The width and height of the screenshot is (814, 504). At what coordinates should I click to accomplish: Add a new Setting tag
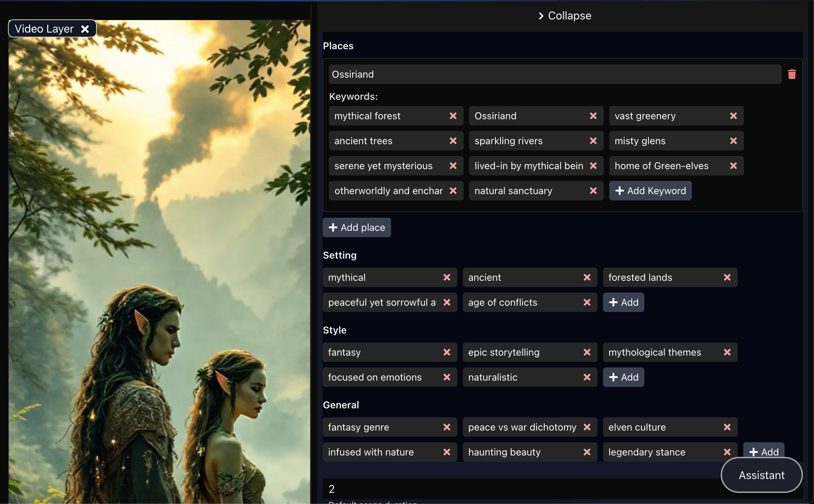(623, 302)
